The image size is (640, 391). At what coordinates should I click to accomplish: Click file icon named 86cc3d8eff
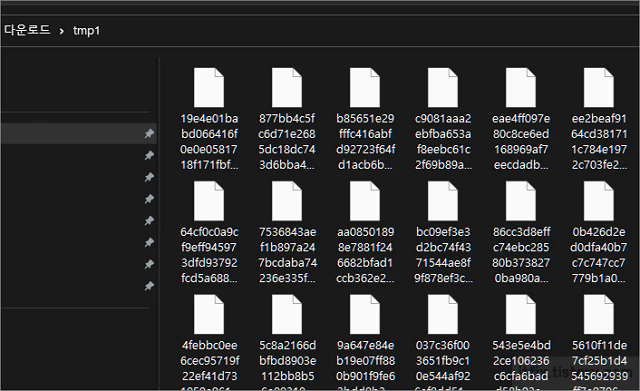(521, 201)
